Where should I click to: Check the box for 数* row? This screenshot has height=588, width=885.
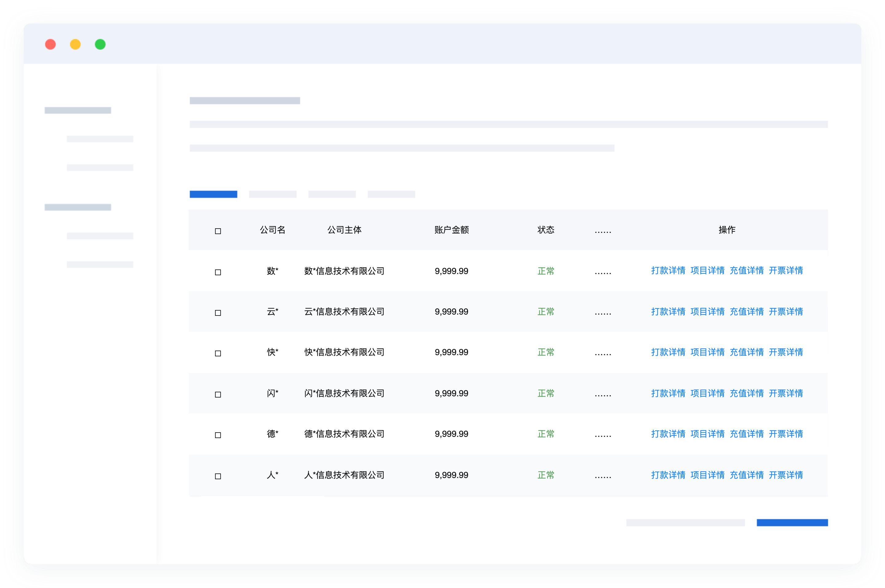[x=218, y=272]
